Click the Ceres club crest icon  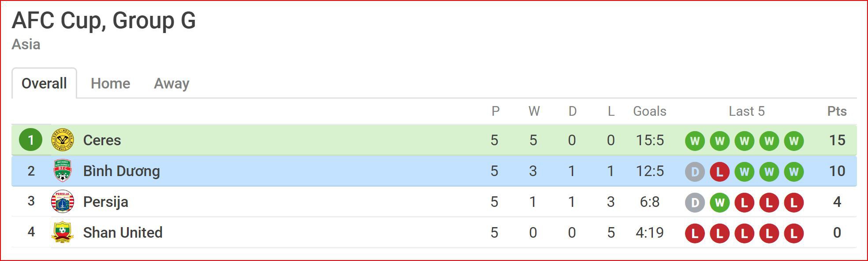click(63, 140)
